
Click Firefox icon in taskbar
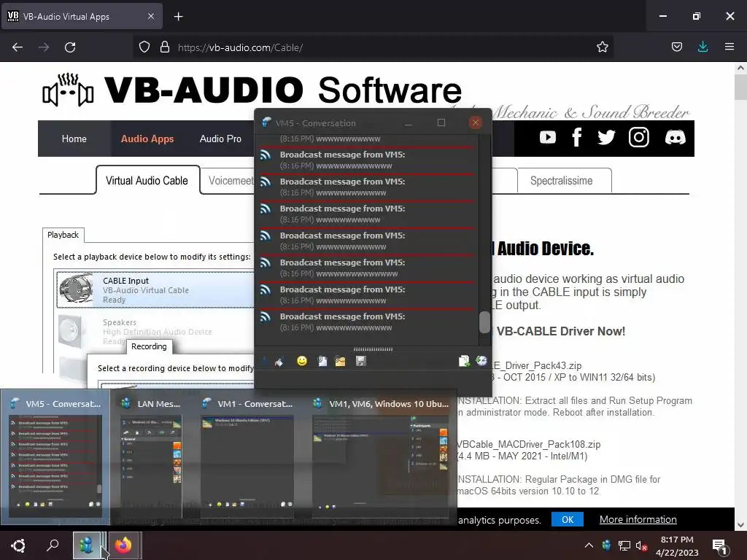(x=123, y=545)
